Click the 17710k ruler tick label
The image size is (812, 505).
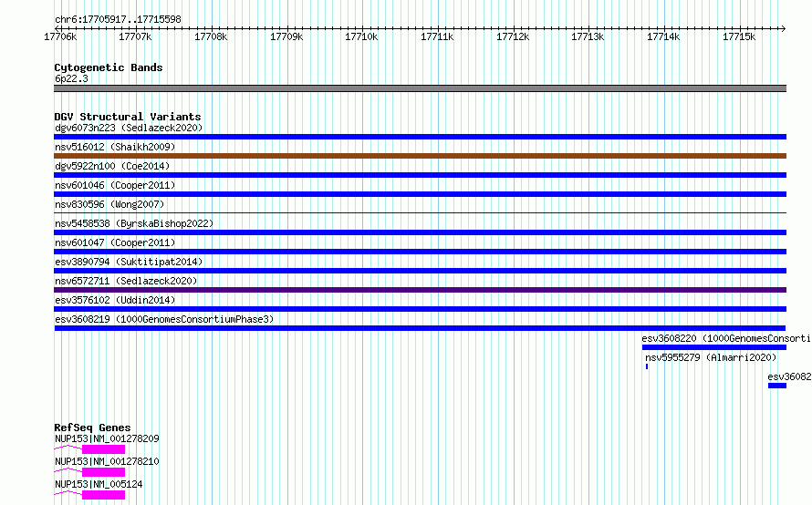click(361, 36)
